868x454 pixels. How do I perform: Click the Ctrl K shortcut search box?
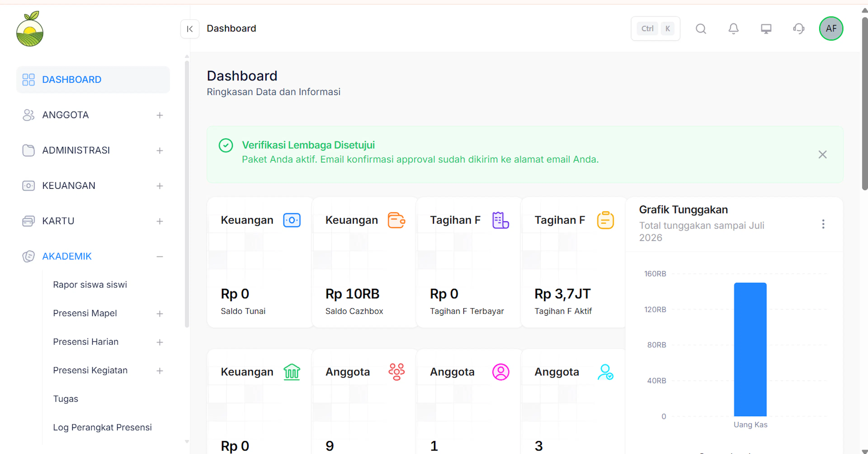(655, 29)
